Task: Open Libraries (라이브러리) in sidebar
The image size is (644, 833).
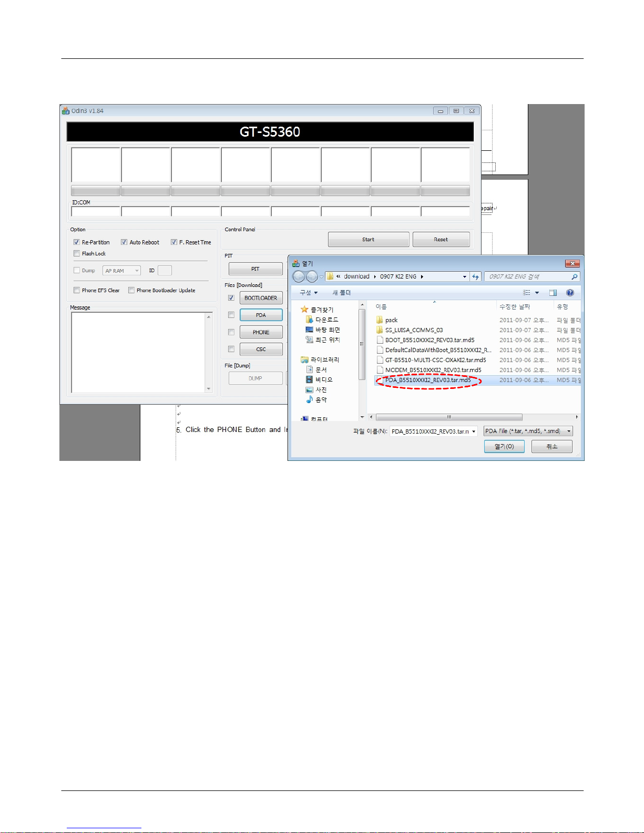Action: point(320,359)
